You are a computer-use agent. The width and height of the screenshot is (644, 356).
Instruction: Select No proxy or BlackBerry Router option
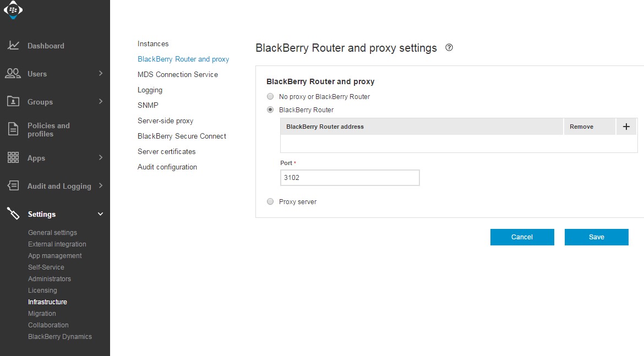[x=270, y=97]
